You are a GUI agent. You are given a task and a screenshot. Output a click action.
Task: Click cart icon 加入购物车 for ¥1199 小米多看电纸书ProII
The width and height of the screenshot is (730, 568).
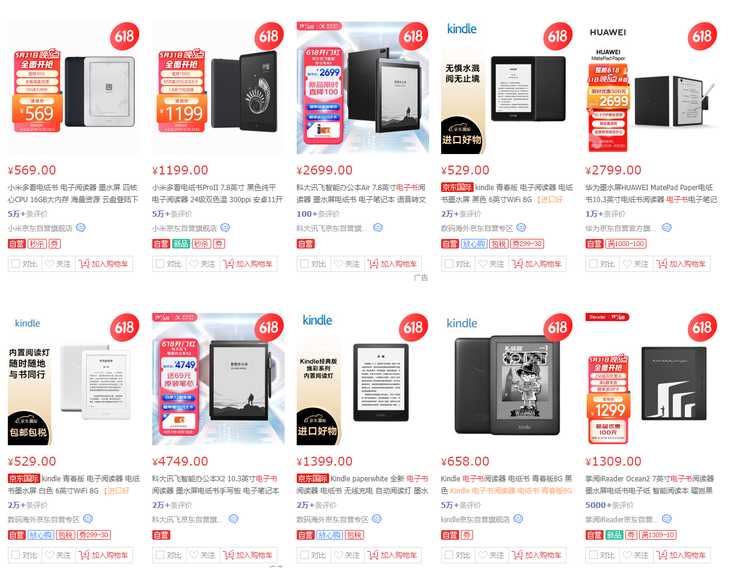coord(248,264)
